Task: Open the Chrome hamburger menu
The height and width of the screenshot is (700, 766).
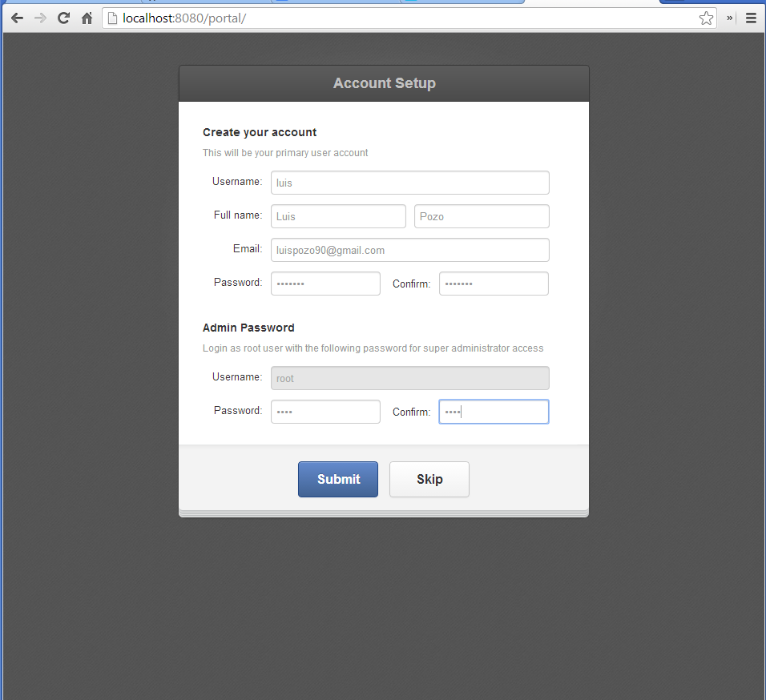Action: coord(751,18)
